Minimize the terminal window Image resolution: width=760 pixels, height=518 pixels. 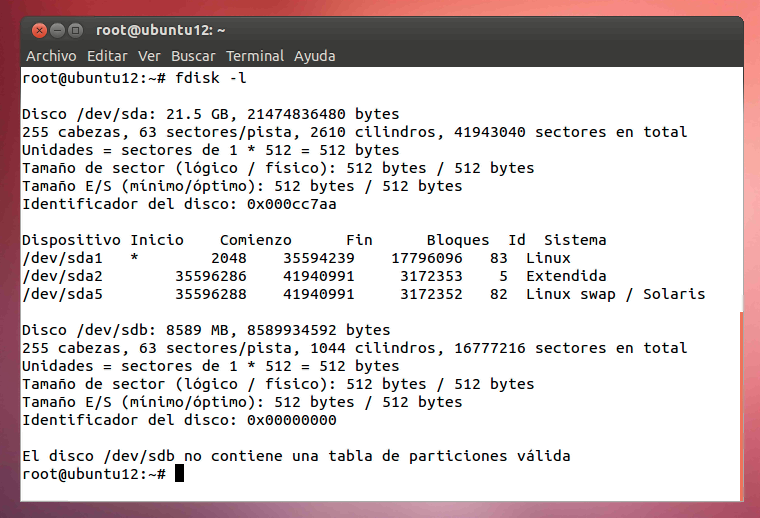(x=57, y=31)
